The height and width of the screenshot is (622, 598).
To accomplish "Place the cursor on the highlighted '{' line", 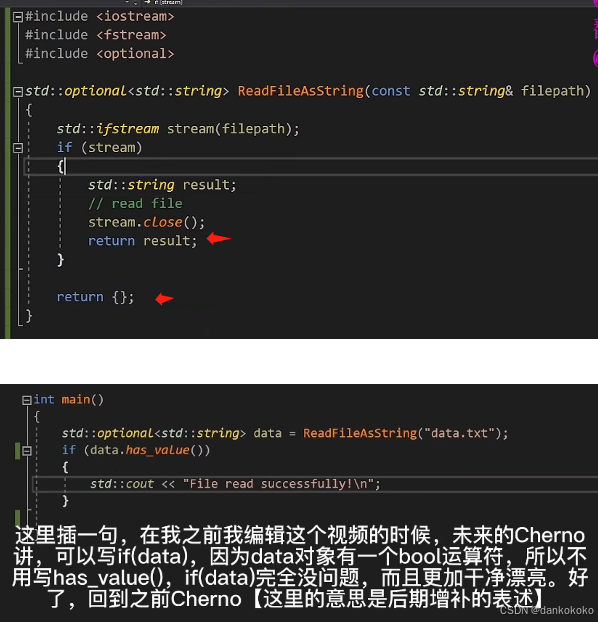I will coord(311,166).
